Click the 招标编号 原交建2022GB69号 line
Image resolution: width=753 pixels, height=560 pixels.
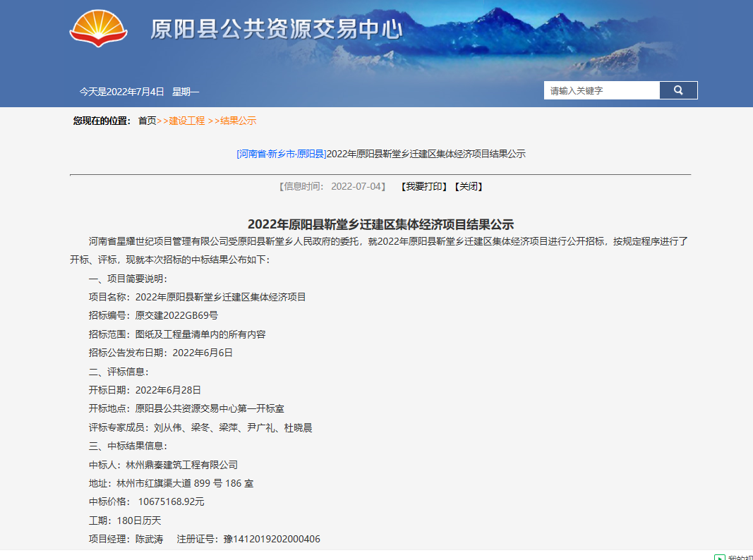[153, 315]
